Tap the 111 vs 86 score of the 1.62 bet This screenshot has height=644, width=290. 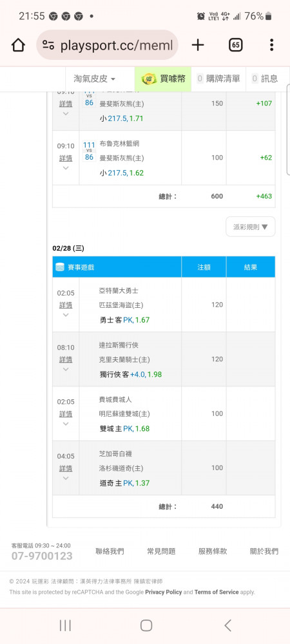coord(89,151)
